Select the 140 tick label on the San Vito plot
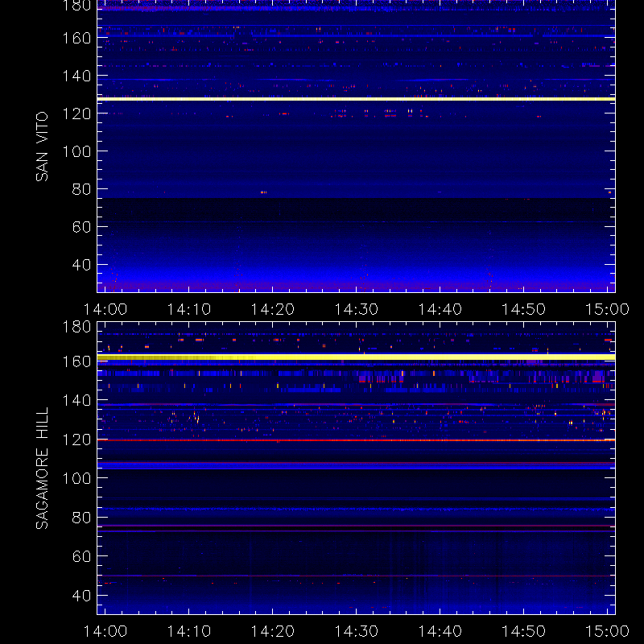The width and height of the screenshot is (644, 644). pyautogui.click(x=76, y=76)
